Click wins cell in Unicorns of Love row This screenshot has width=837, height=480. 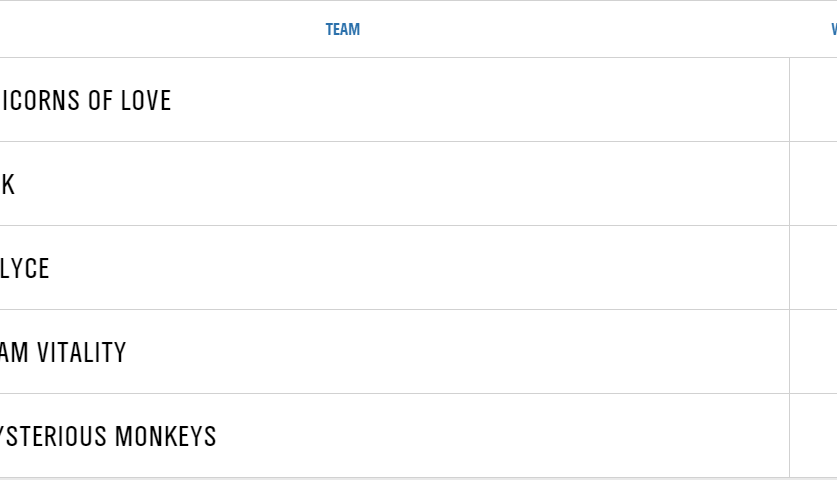pyautogui.click(x=813, y=100)
